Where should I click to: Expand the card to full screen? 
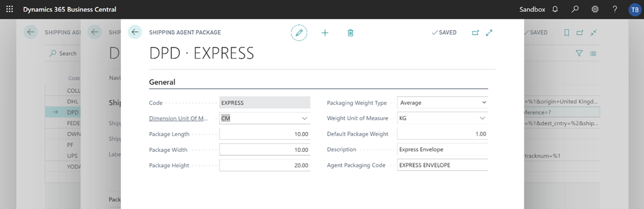click(489, 33)
